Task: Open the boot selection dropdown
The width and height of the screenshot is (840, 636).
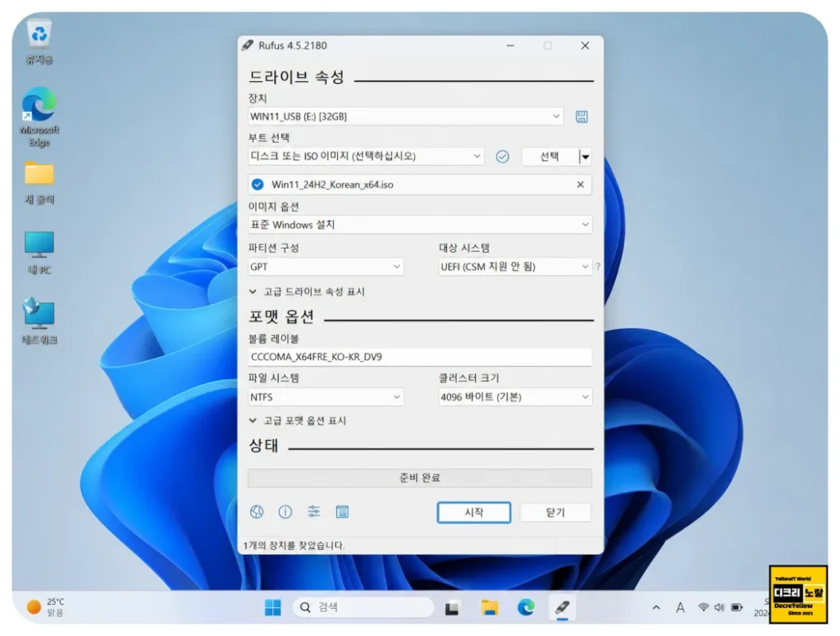Action: pyautogui.click(x=366, y=156)
